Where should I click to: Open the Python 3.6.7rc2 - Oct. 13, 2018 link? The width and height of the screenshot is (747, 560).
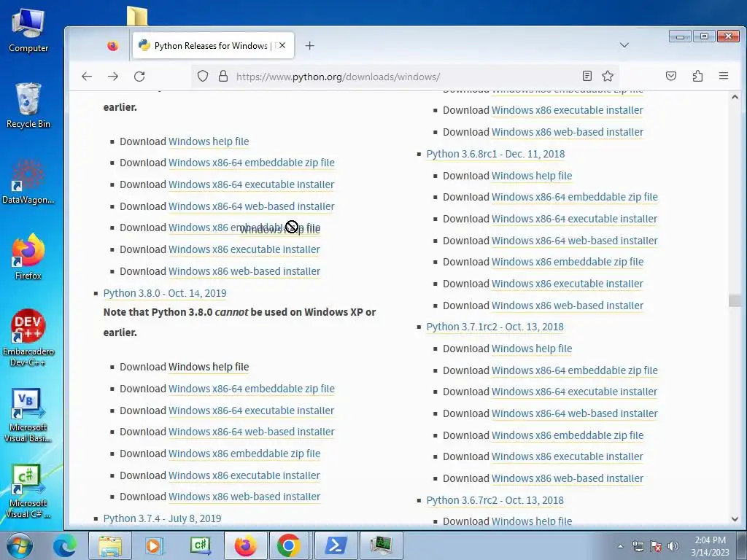pyautogui.click(x=495, y=500)
